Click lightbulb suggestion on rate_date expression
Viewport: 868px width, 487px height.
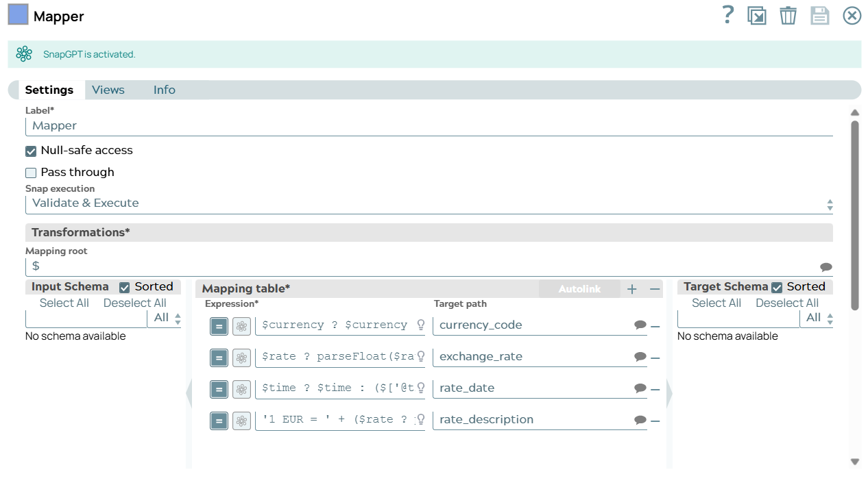pos(421,388)
